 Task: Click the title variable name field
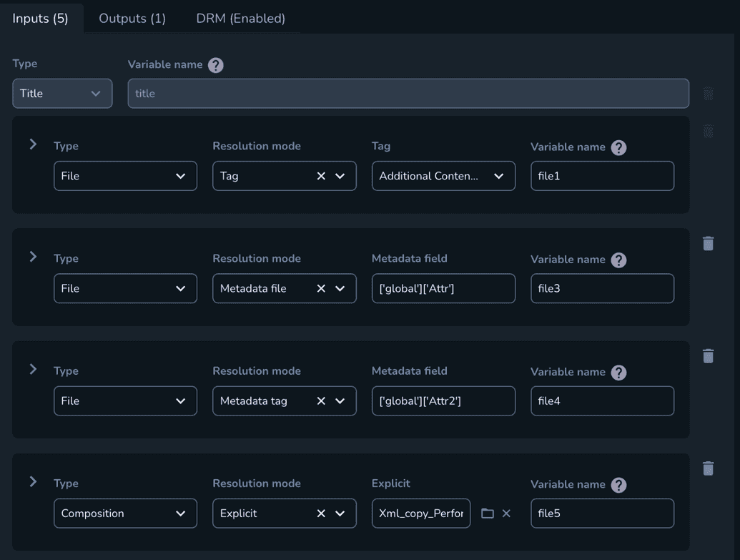tap(408, 94)
